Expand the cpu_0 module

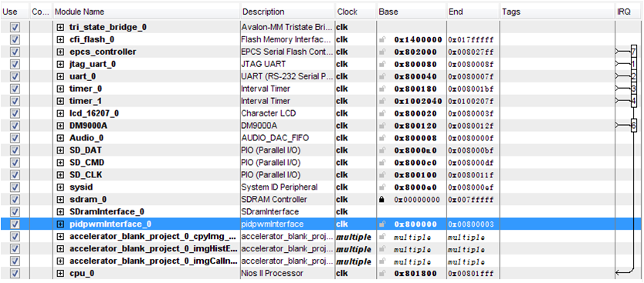pyautogui.click(x=60, y=274)
